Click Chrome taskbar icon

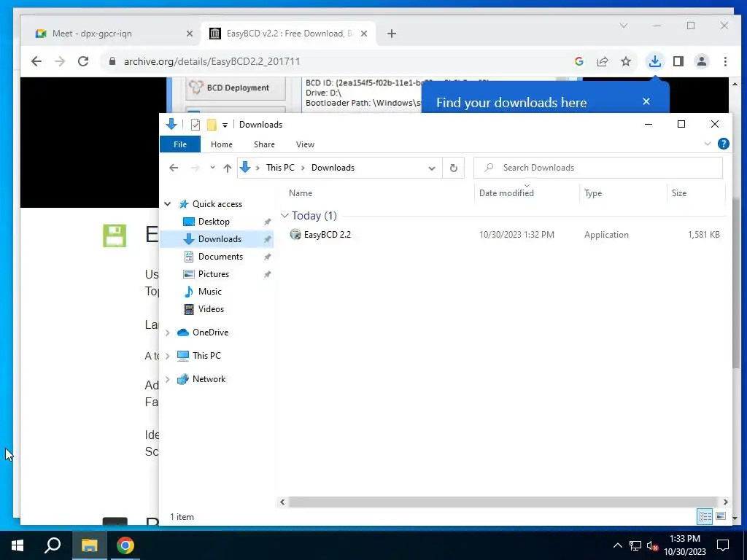(x=125, y=545)
